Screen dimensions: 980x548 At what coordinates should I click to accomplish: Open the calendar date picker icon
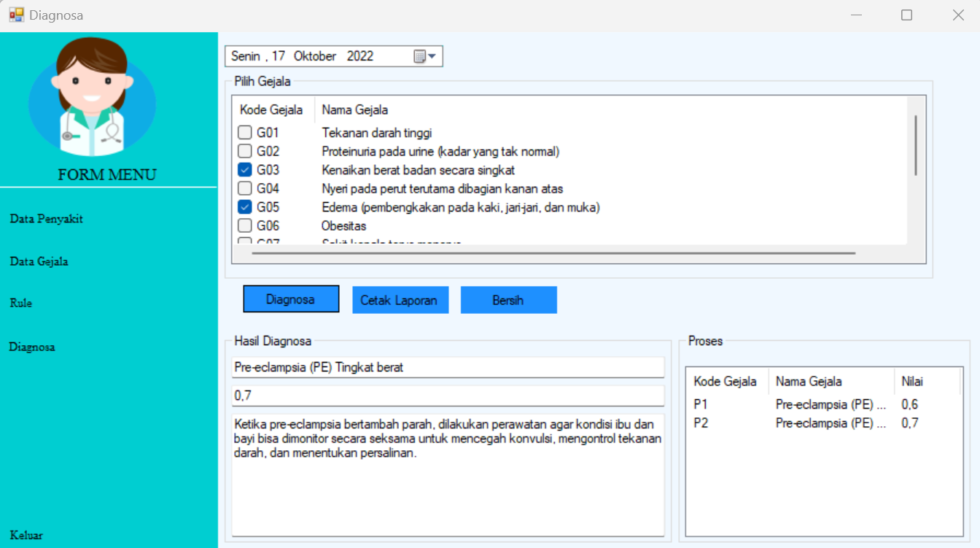tap(419, 56)
